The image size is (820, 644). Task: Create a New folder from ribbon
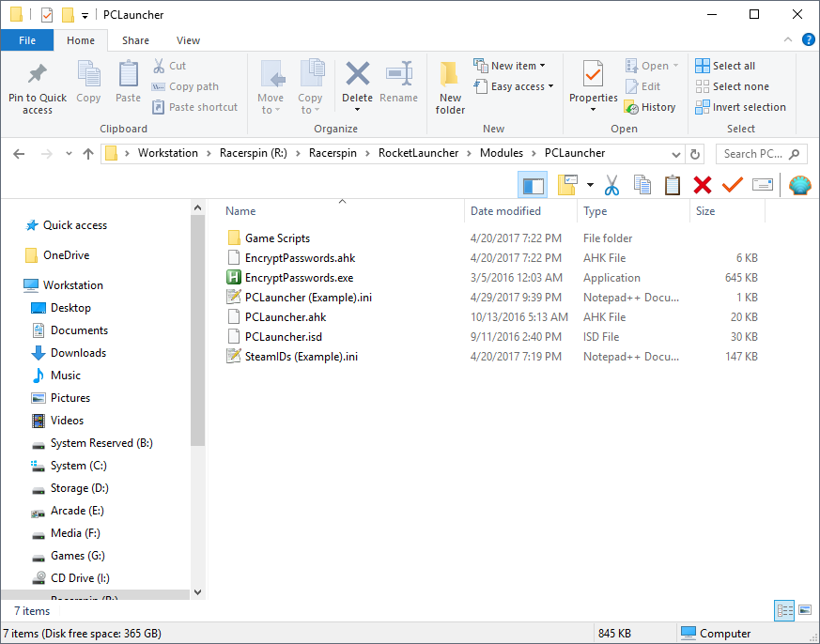tap(450, 87)
